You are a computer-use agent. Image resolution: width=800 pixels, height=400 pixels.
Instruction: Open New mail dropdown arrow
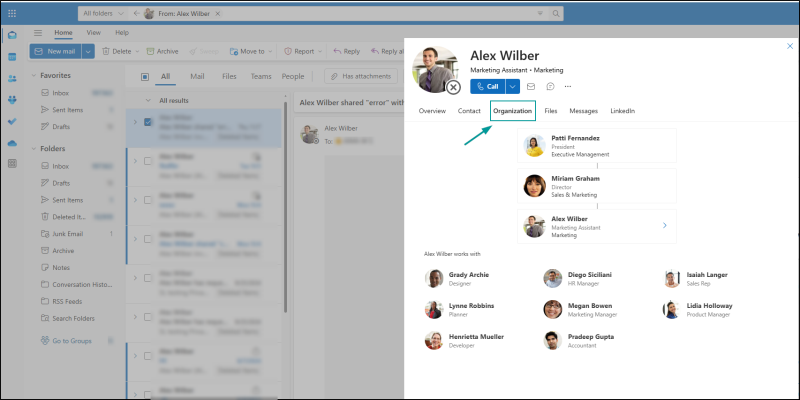coord(88,51)
